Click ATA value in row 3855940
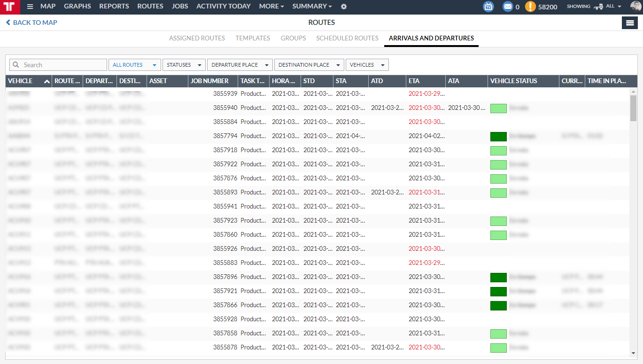The image size is (643, 364). coord(467,108)
